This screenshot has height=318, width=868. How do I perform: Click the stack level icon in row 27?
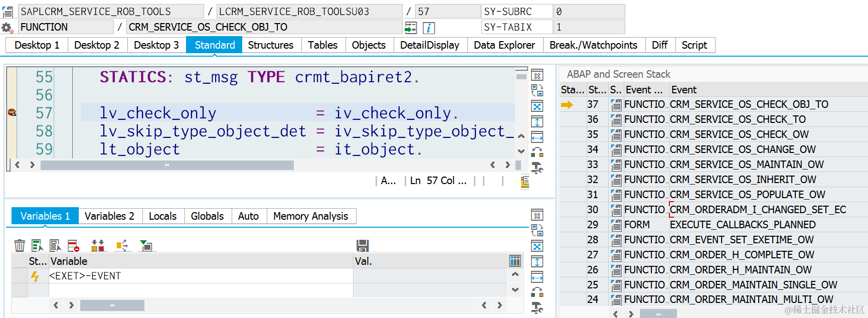[x=616, y=255]
